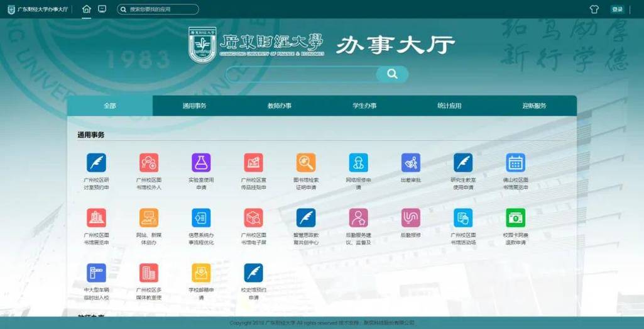Switch to the 学生办事 tab
Image resolution: width=644 pixels, height=329 pixels.
tap(364, 106)
